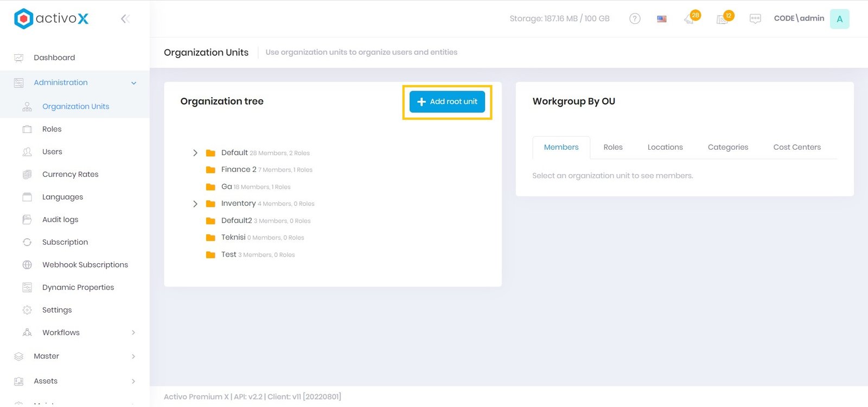The height and width of the screenshot is (407, 868).
Task: Click the Add root unit button
Action: [447, 101]
